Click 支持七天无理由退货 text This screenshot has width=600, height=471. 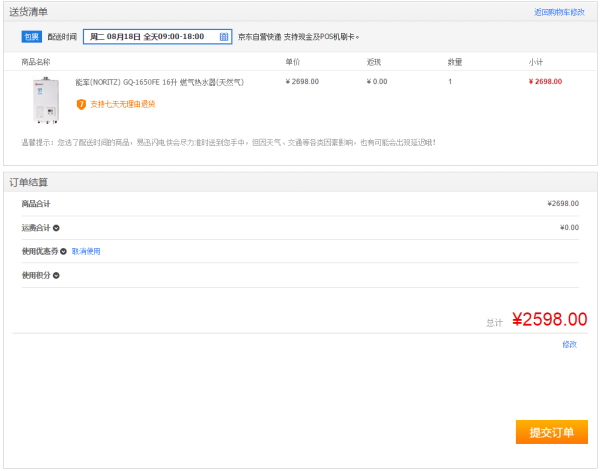click(123, 104)
